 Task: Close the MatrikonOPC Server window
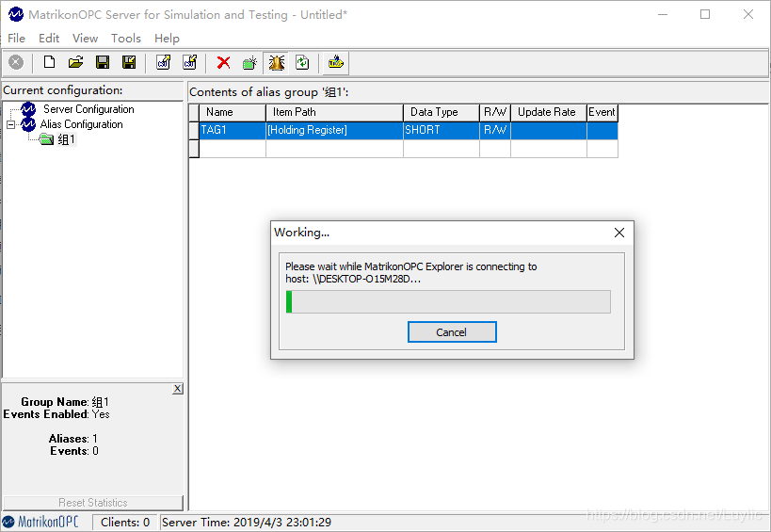click(747, 14)
